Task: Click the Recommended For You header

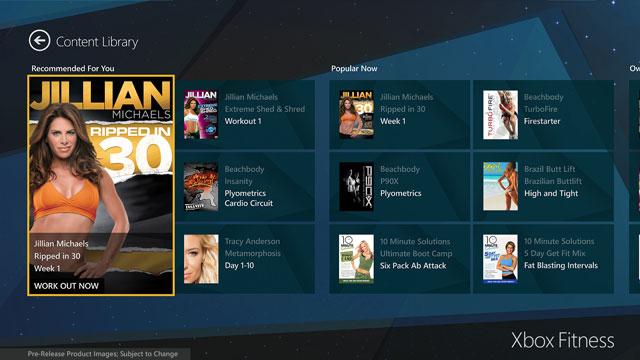Action: pyautogui.click(x=73, y=69)
